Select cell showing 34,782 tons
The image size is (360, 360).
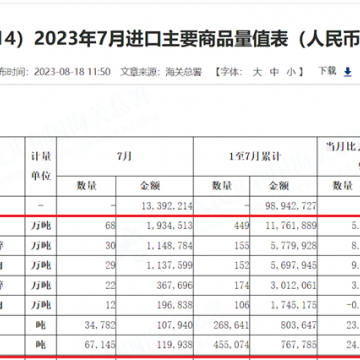click(86, 325)
